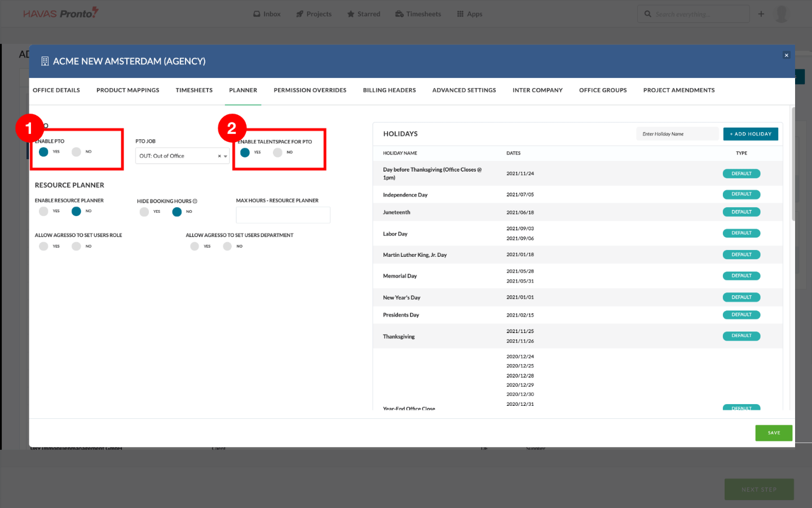Click Default badge for Martin Luther King Day
812x508 pixels.
pyautogui.click(x=742, y=255)
